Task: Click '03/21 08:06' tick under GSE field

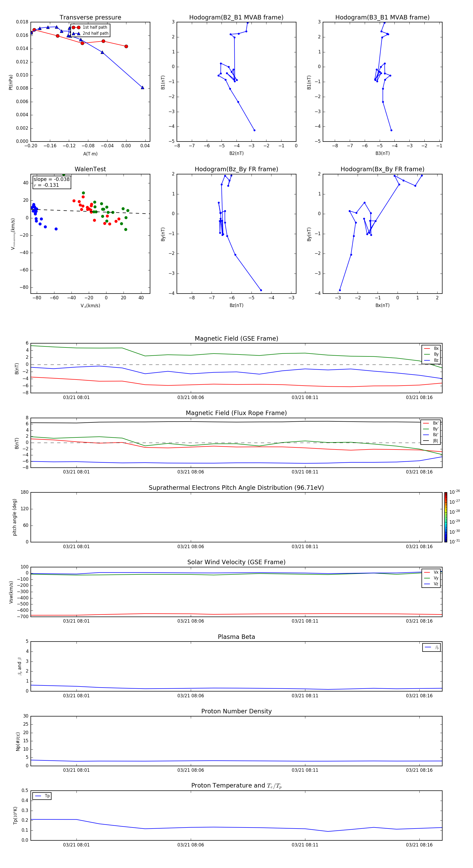Action: coord(191,398)
